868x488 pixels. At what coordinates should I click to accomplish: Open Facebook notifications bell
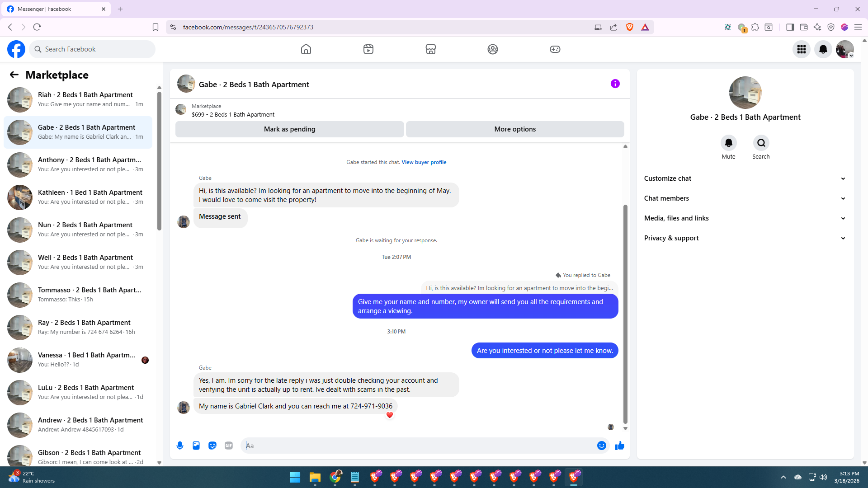823,49
